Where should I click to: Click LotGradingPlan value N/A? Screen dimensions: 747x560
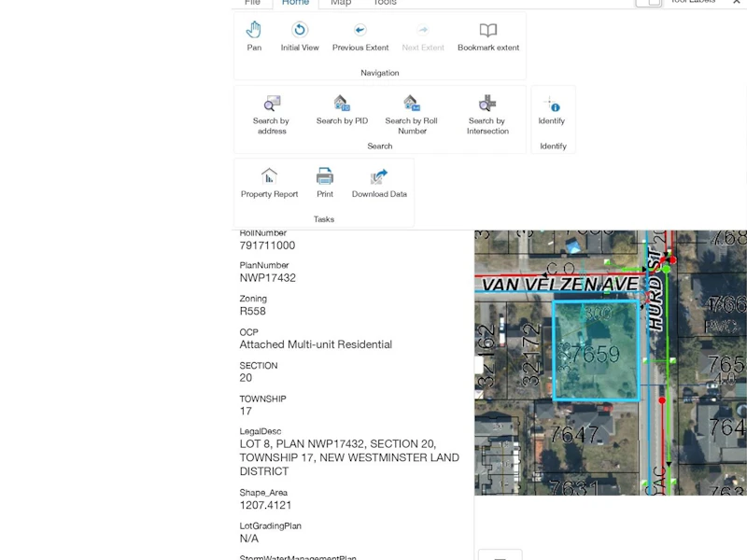click(x=248, y=539)
